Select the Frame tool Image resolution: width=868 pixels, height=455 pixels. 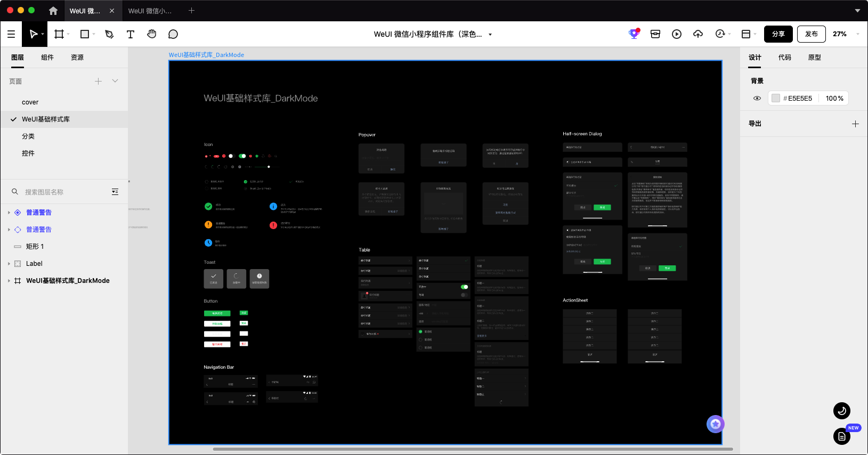tap(59, 34)
